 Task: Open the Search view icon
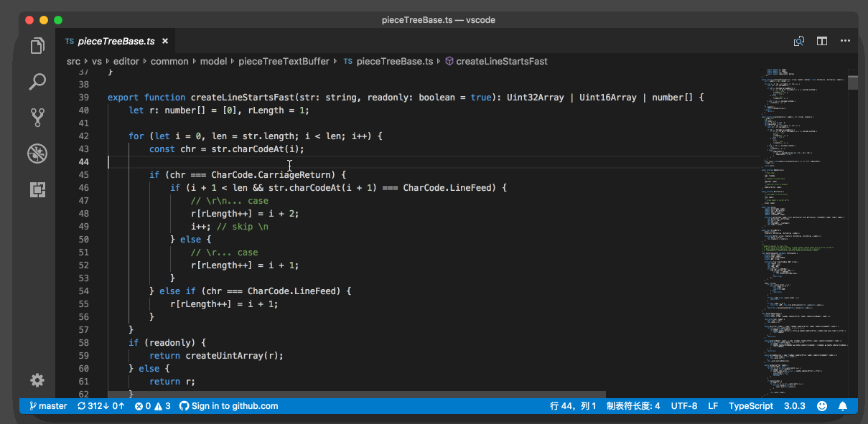pos(37,82)
